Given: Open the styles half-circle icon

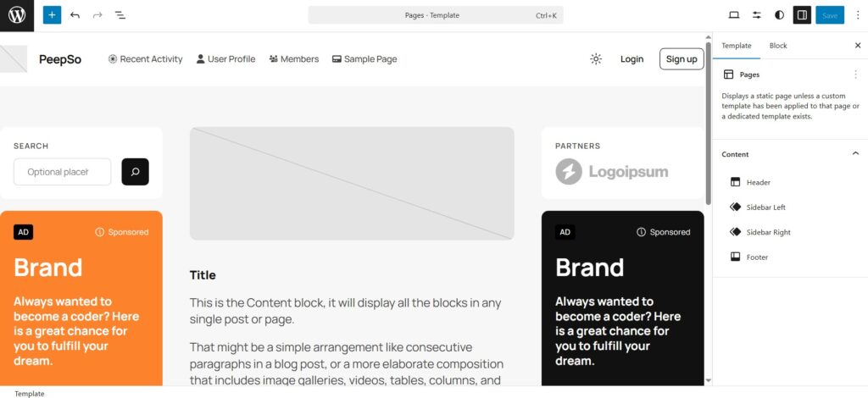Looking at the screenshot, I should pos(779,15).
